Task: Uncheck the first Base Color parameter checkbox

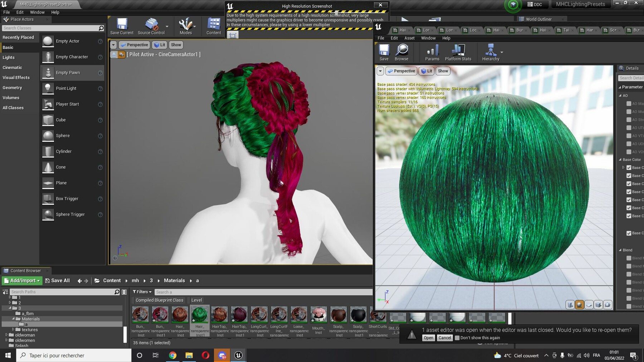Action: point(629,168)
